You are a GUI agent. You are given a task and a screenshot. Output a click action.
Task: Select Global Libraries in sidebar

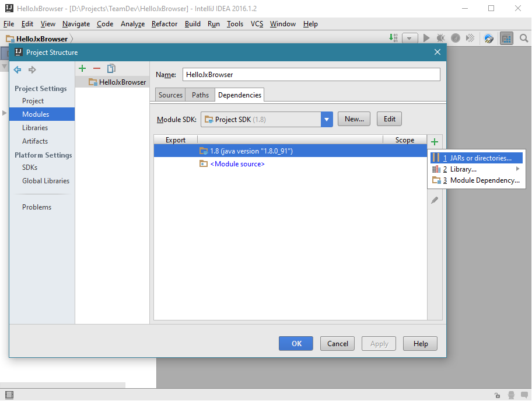pyautogui.click(x=46, y=181)
